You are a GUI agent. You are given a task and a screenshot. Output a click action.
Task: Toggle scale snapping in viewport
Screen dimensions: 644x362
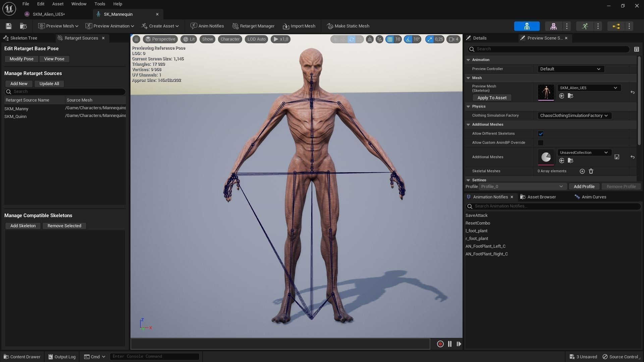coord(430,39)
